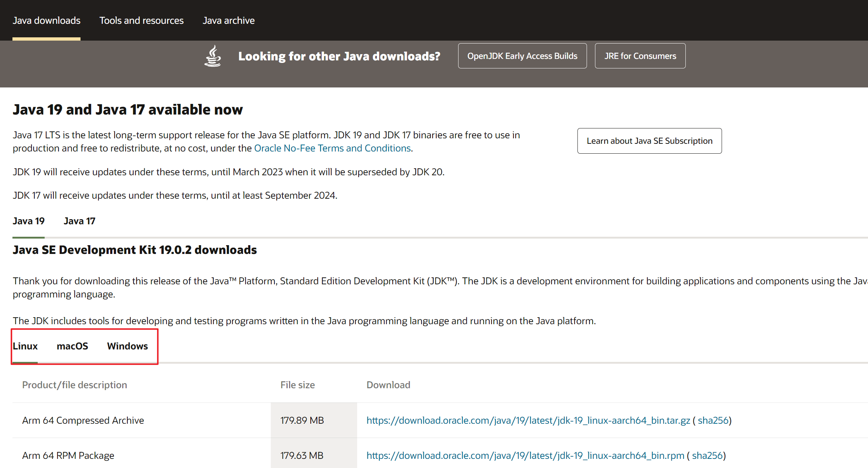Click the 'File size' column header
This screenshot has width=868, height=468.
(298, 385)
